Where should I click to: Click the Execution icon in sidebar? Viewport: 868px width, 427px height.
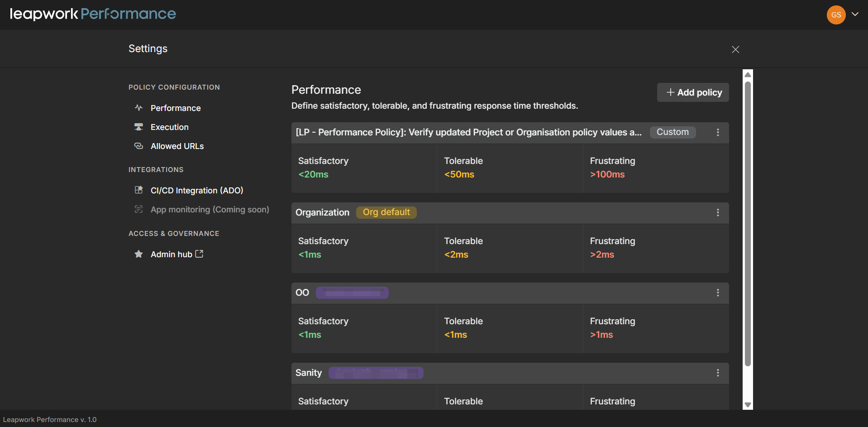pos(138,127)
